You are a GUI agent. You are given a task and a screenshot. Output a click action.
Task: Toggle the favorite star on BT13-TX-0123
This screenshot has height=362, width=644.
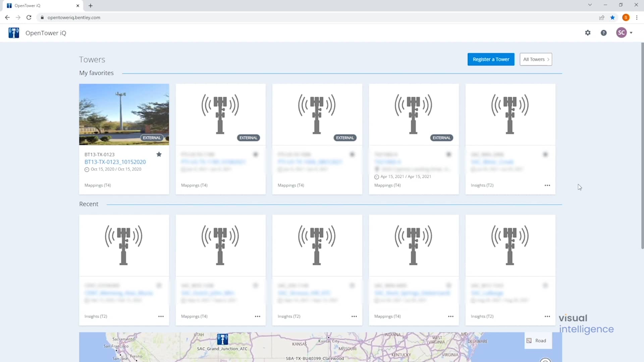(159, 154)
